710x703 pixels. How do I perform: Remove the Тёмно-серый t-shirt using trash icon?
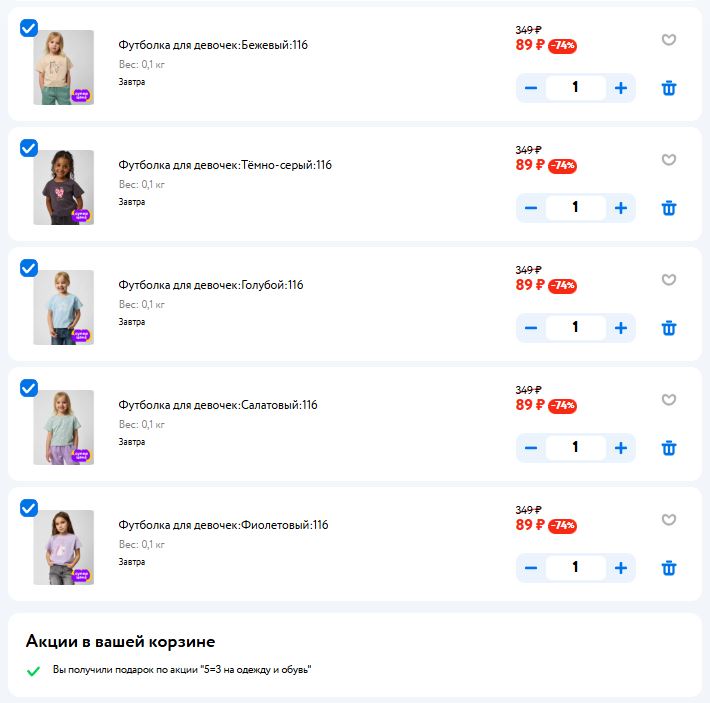coord(669,208)
